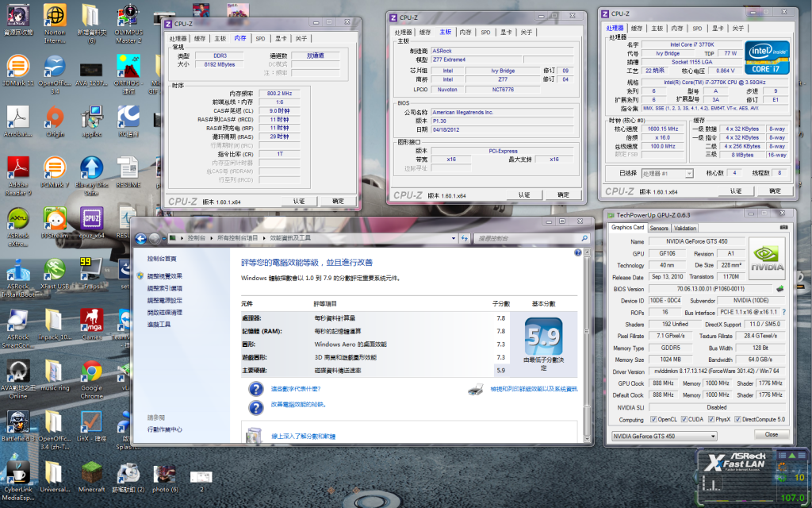Open the Blu-ray Disc Suite icon
Viewport: 812px width, 508px height.
coord(91,175)
